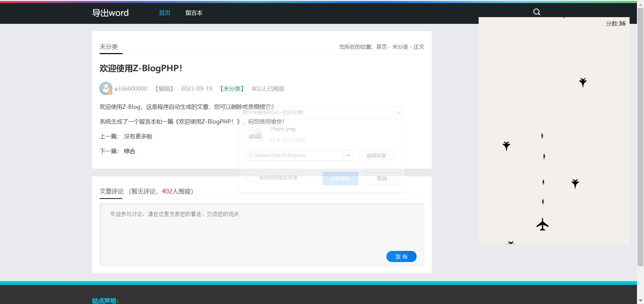Screen dimensions: 644x304
Task: Open the 首页 nav menu item
Action: 165,13
